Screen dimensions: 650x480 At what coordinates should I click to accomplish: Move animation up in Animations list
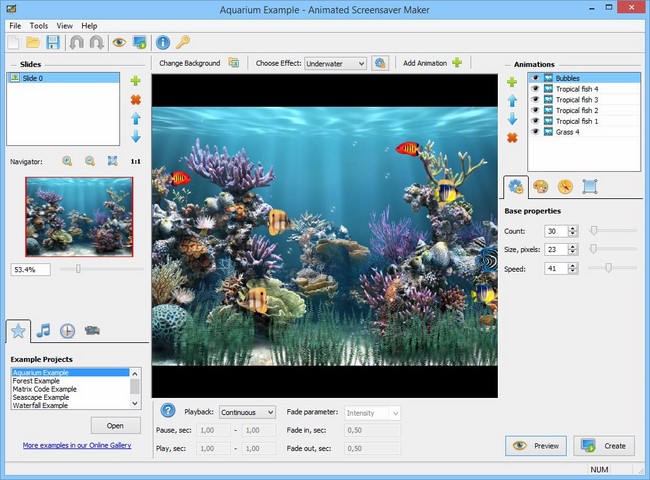(512, 101)
